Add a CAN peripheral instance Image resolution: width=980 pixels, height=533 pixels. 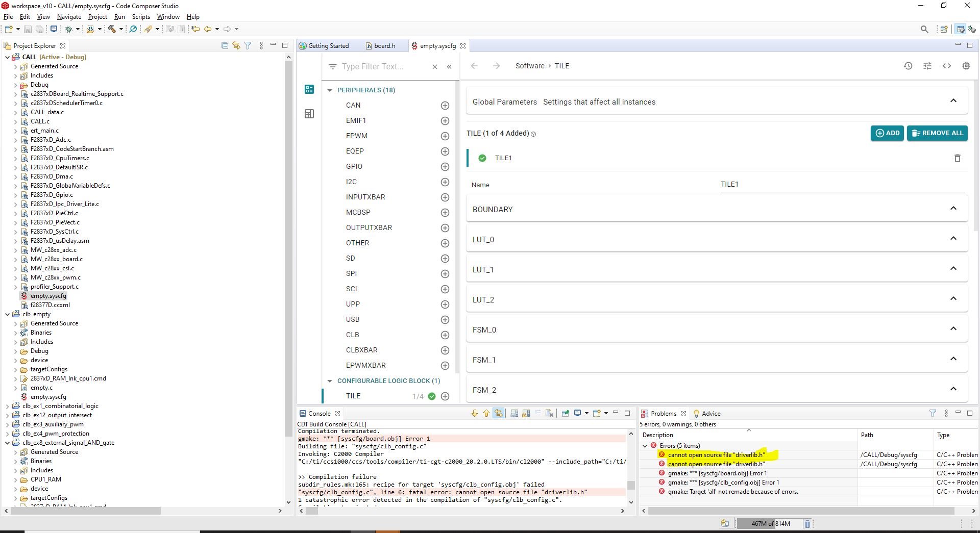coord(445,106)
